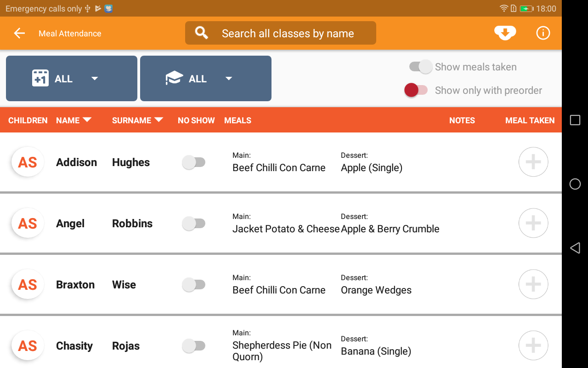Screen dimensions: 588x368
Task: Toggle Show meals taken switch
Action: coord(421,67)
